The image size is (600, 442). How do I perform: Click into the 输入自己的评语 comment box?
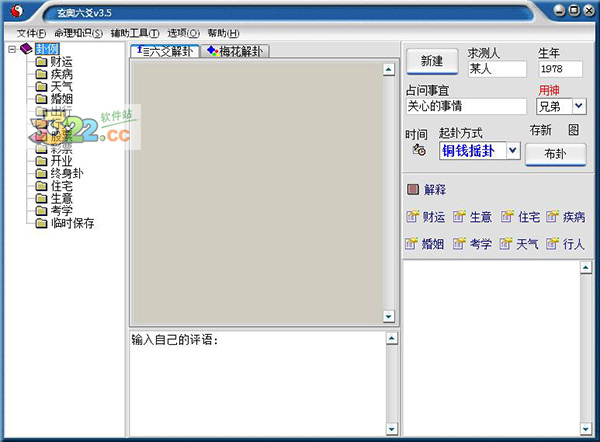pyautogui.click(x=258, y=383)
